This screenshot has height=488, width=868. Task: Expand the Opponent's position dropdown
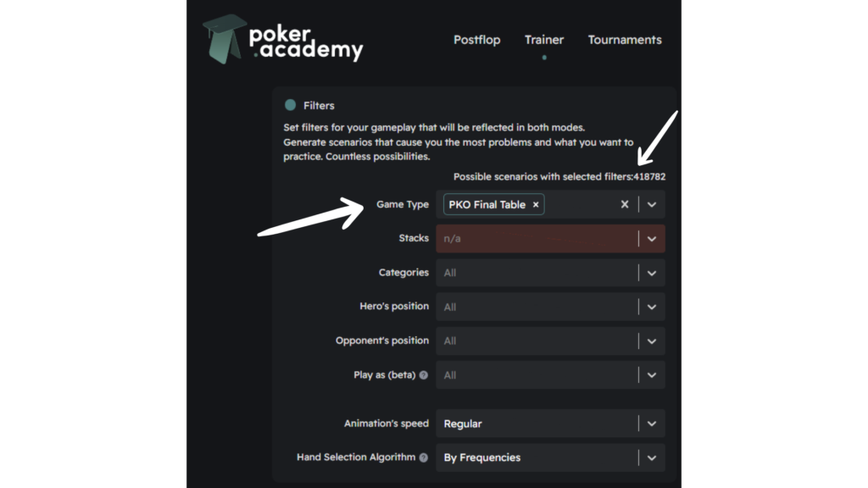coord(652,341)
